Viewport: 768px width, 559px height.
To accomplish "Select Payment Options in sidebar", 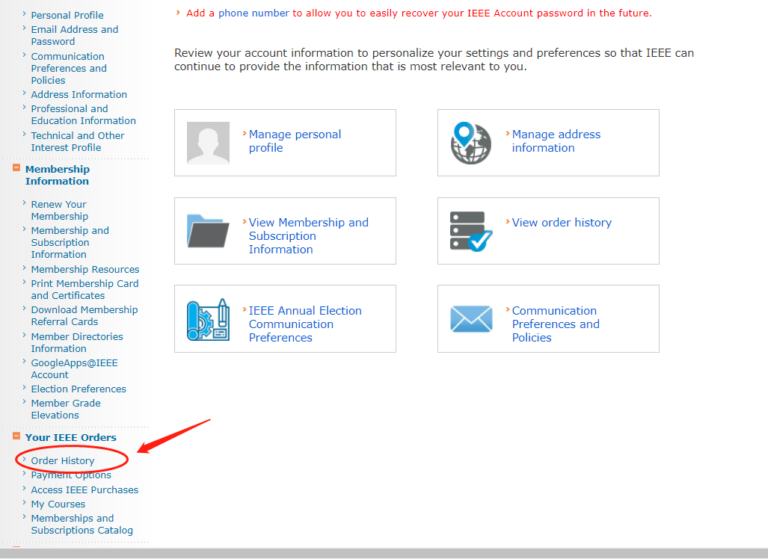I will [71, 475].
